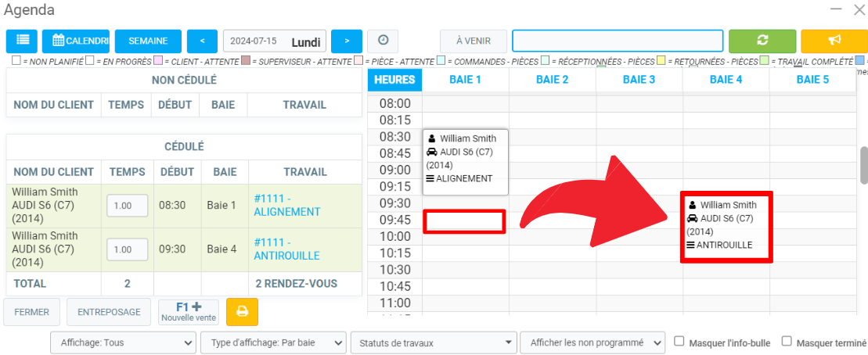Open the Calendrier calendar view
Image resolution: width=868 pixels, height=355 pixels.
(x=76, y=41)
